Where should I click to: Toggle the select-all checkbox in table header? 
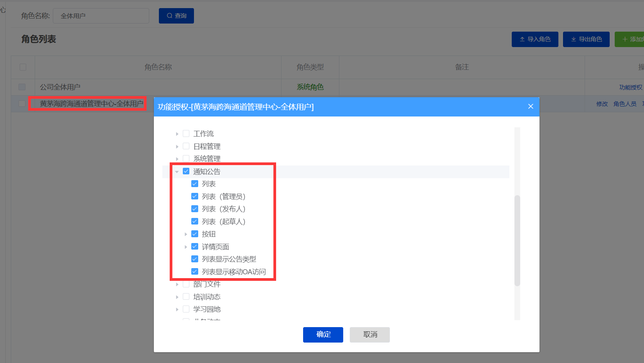(23, 67)
